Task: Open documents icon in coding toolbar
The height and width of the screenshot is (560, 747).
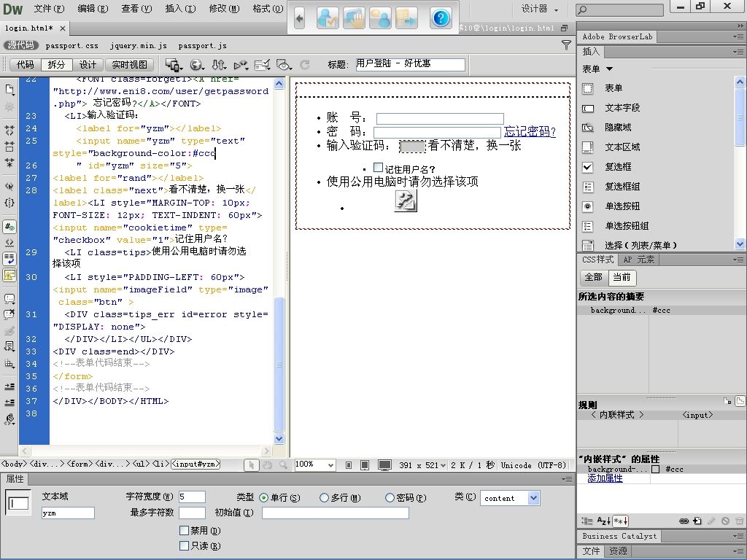Action: (x=9, y=90)
